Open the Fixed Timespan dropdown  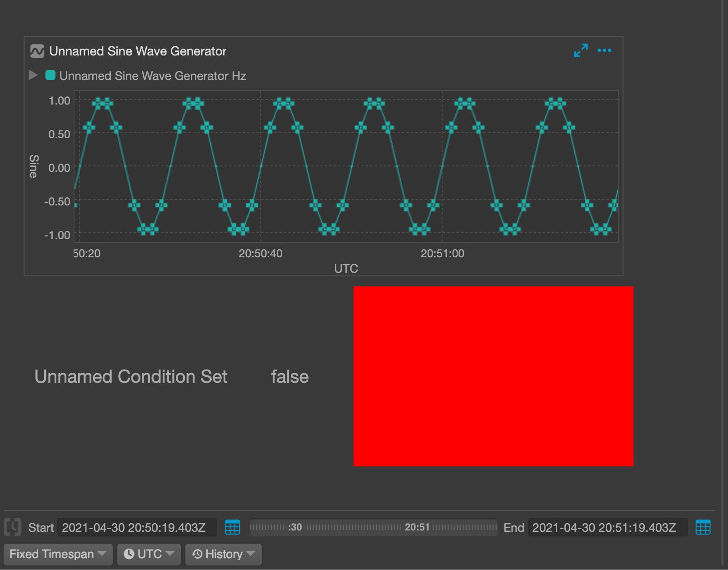(x=57, y=554)
